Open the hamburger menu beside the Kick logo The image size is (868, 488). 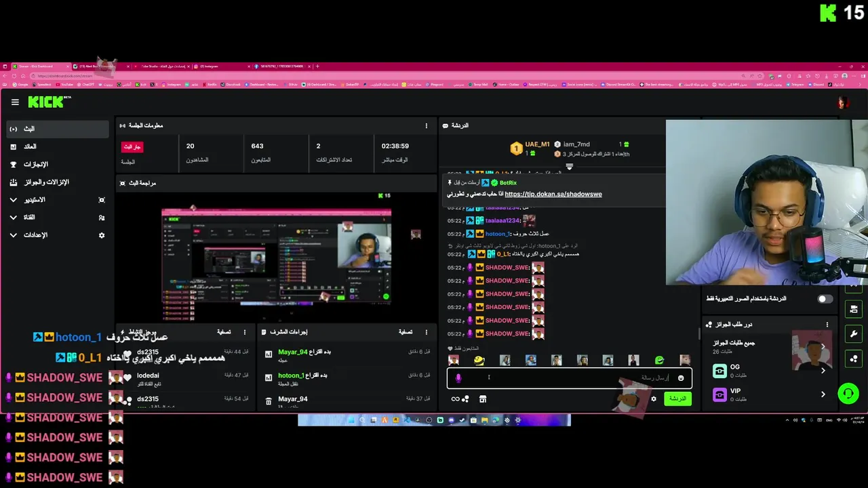[15, 102]
